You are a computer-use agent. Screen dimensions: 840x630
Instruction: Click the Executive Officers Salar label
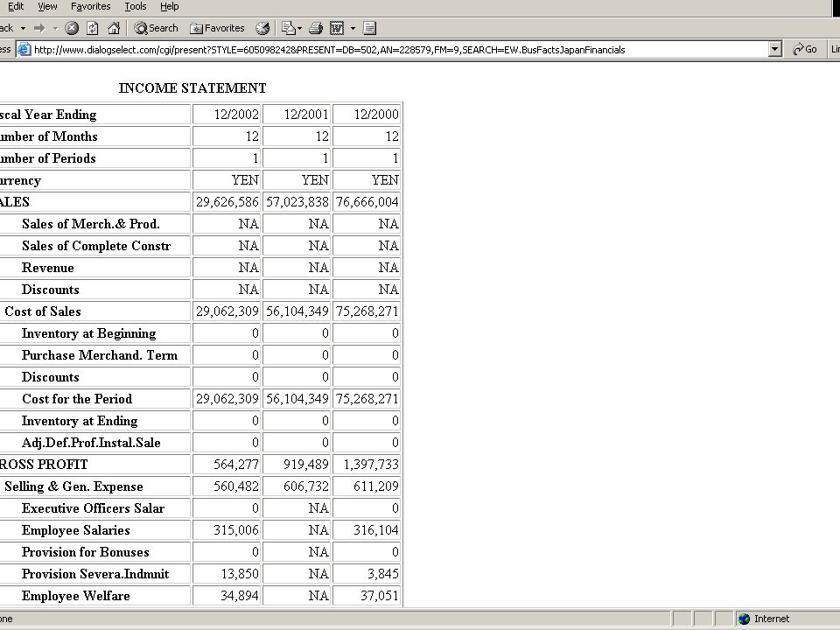tap(94, 508)
